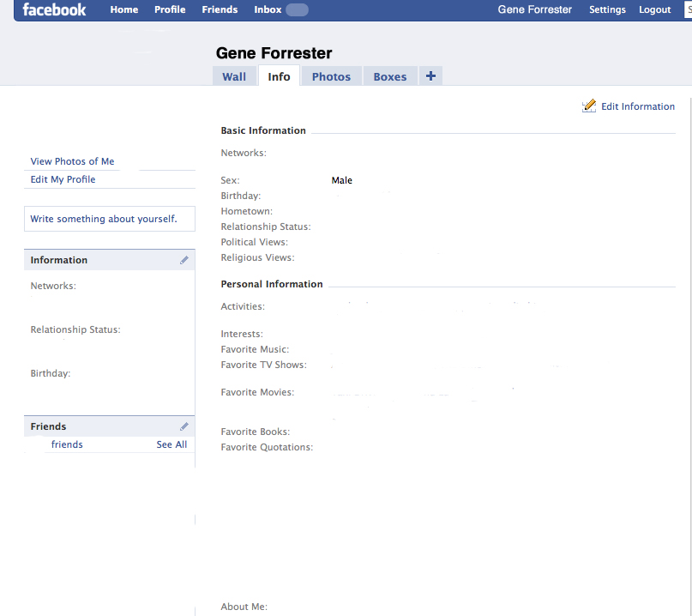Click Edit My Profile link
Viewport: 692px width, 616px height.
[63, 179]
